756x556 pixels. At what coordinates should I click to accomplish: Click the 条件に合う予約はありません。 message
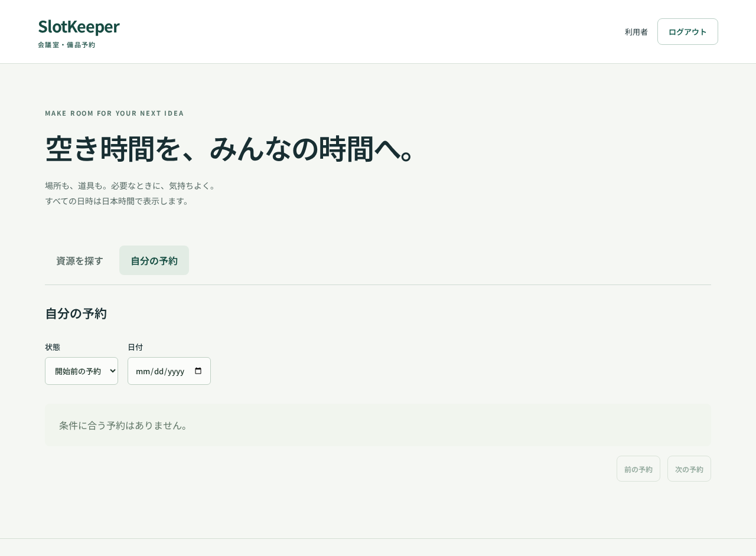point(378,425)
